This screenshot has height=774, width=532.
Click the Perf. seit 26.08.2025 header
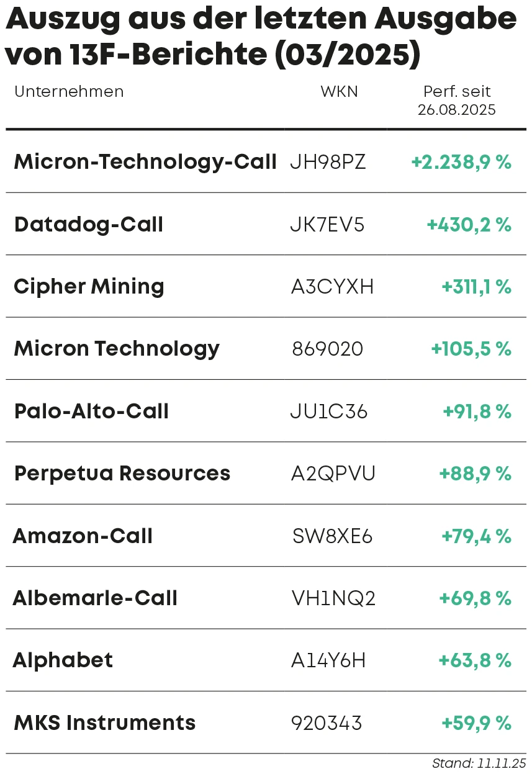tap(457, 101)
